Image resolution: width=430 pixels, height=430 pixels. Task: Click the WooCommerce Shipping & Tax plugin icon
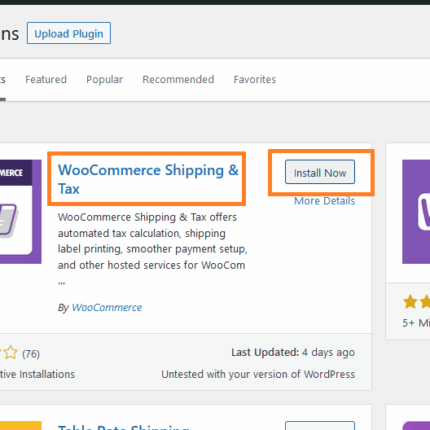21,212
